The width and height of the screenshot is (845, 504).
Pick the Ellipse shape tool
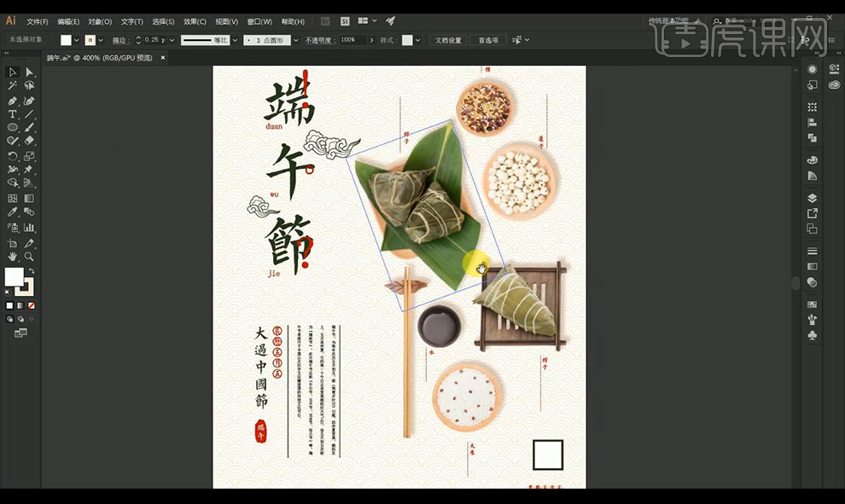[13, 128]
